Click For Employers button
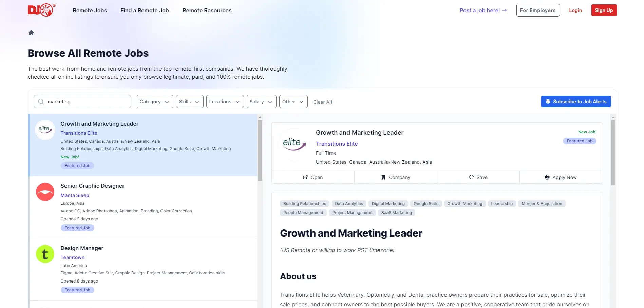This screenshot has height=308, width=644. click(x=538, y=10)
